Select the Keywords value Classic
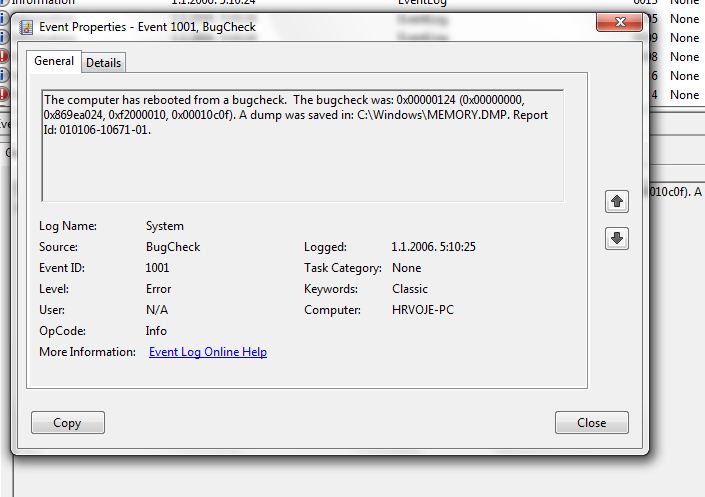The height and width of the screenshot is (497, 705). 410,289
